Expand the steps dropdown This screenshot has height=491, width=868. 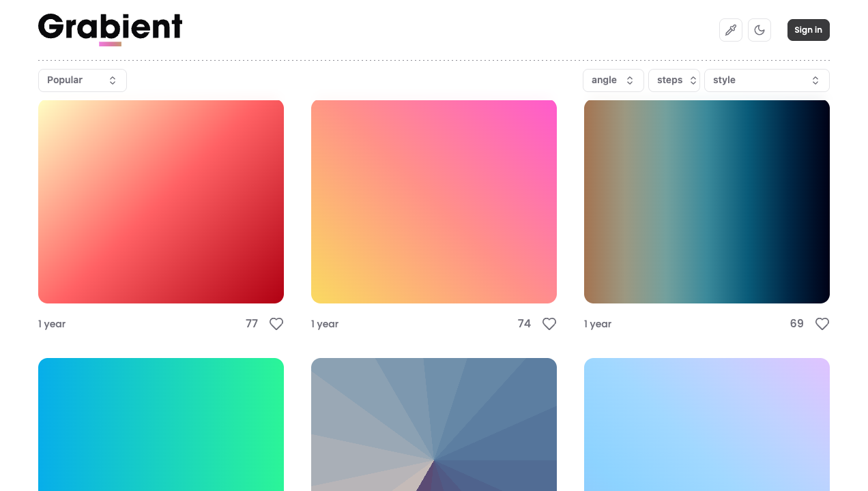click(674, 80)
